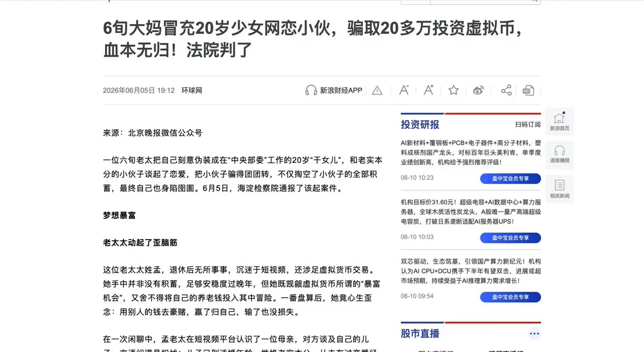
Task: Click the 环球网 source link
Action: click(192, 90)
